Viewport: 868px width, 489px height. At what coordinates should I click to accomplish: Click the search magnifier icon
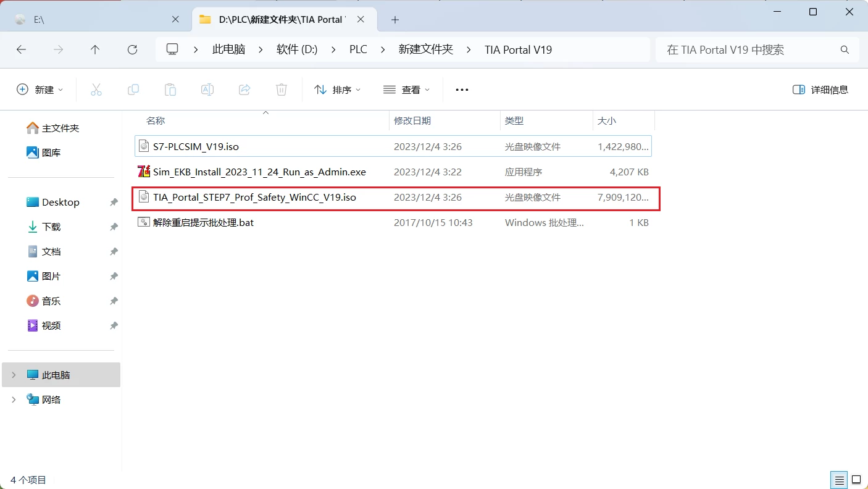click(845, 50)
